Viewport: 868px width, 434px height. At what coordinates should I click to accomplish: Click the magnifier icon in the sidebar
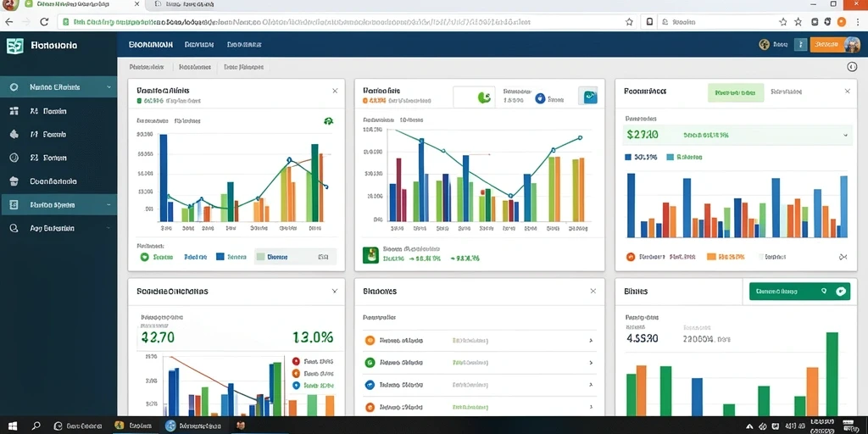(14, 228)
